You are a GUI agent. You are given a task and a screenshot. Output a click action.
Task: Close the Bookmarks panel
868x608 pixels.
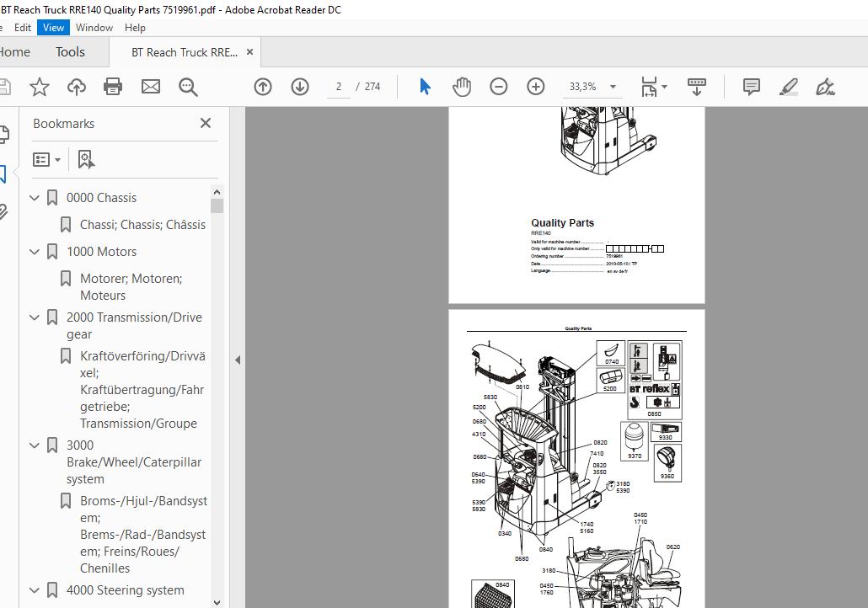tap(206, 123)
